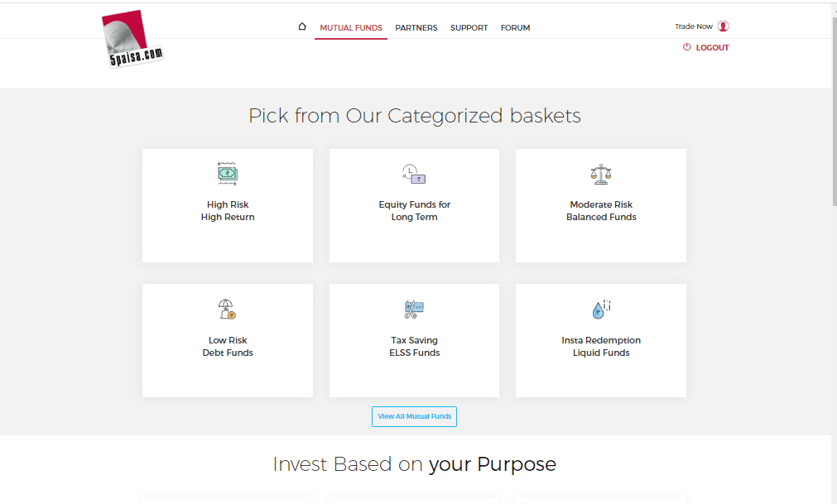Viewport: 837px width, 504px height.
Task: Click the Equity Funds clock icon
Action: click(414, 174)
